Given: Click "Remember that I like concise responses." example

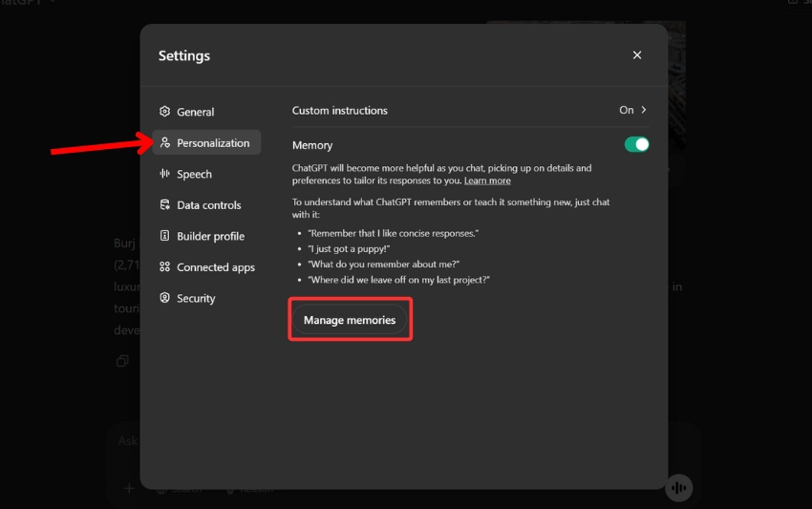Looking at the screenshot, I should [x=393, y=234].
